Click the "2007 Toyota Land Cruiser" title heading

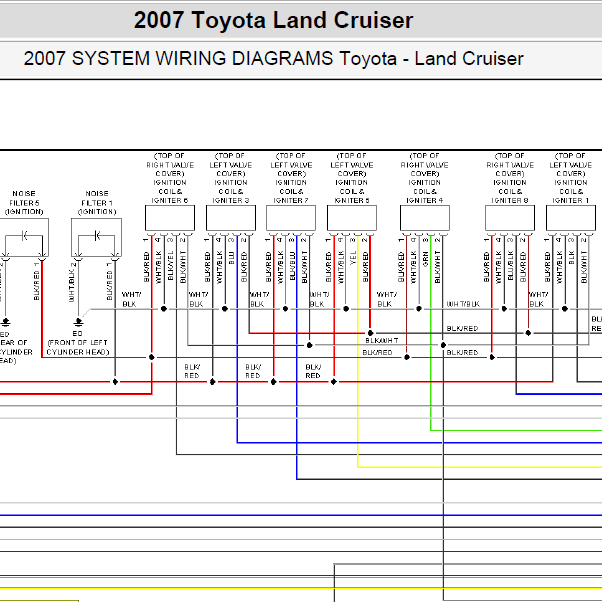(273, 20)
